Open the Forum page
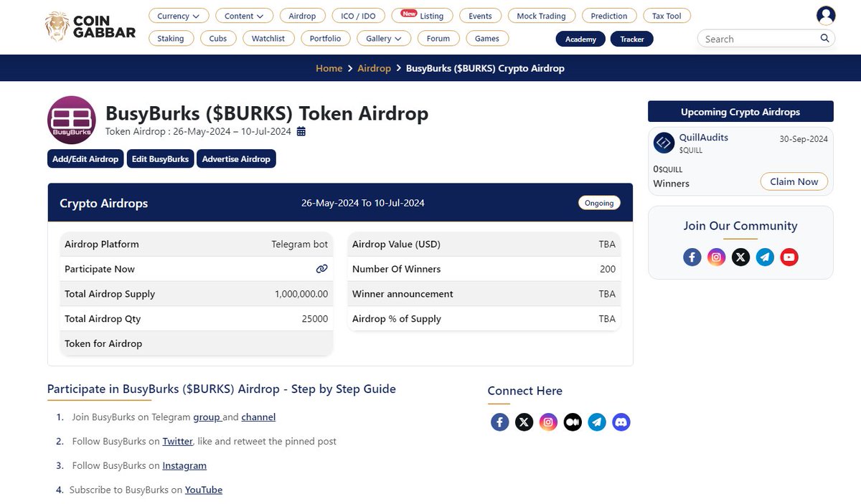 click(438, 38)
